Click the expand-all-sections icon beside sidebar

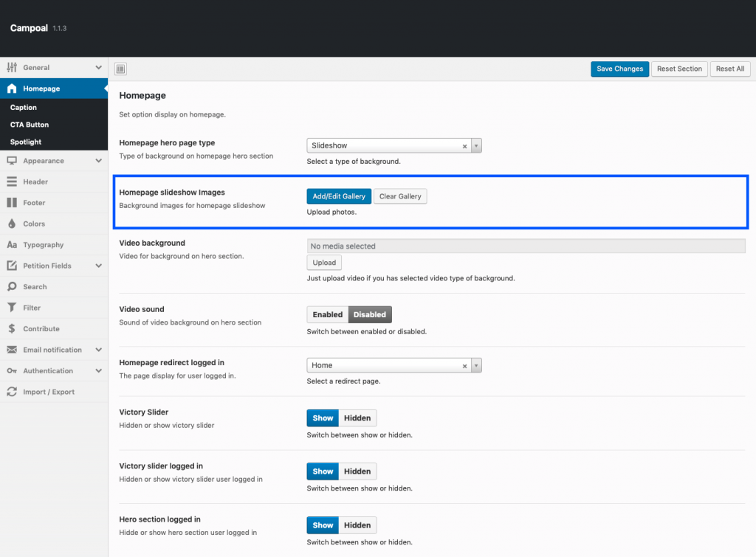(x=121, y=69)
